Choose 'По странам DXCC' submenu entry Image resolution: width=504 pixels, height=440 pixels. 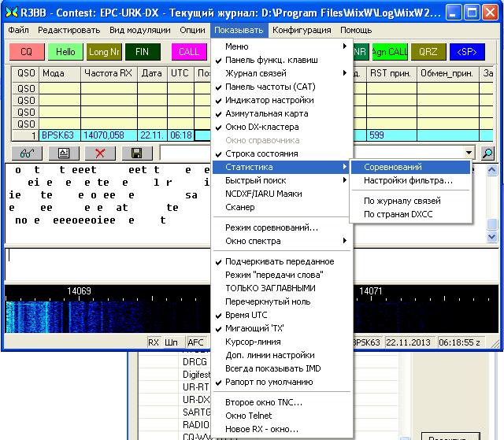[398, 214]
